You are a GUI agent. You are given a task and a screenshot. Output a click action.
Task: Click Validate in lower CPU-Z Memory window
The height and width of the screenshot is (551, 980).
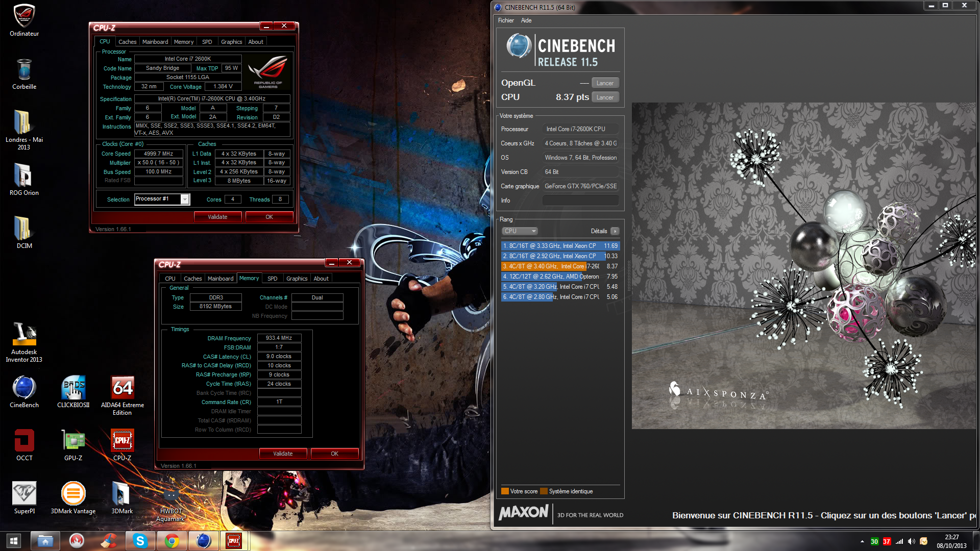283,454
